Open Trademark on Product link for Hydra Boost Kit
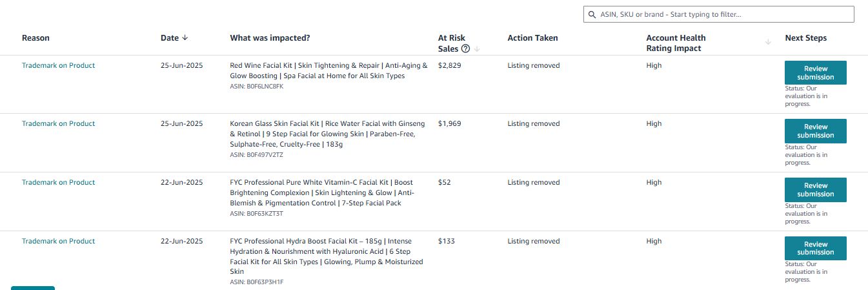868x290 pixels. pyautogui.click(x=58, y=241)
